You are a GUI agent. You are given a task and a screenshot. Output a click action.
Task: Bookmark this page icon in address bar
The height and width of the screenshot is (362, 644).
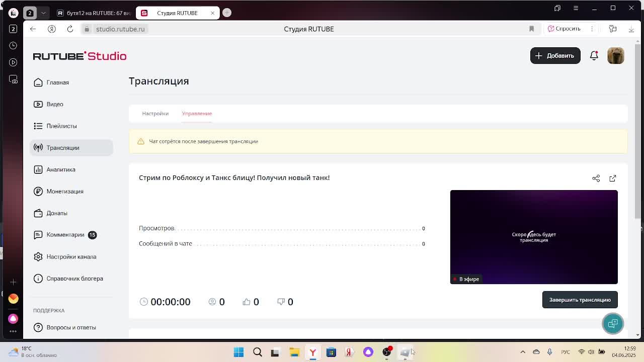[531, 29]
